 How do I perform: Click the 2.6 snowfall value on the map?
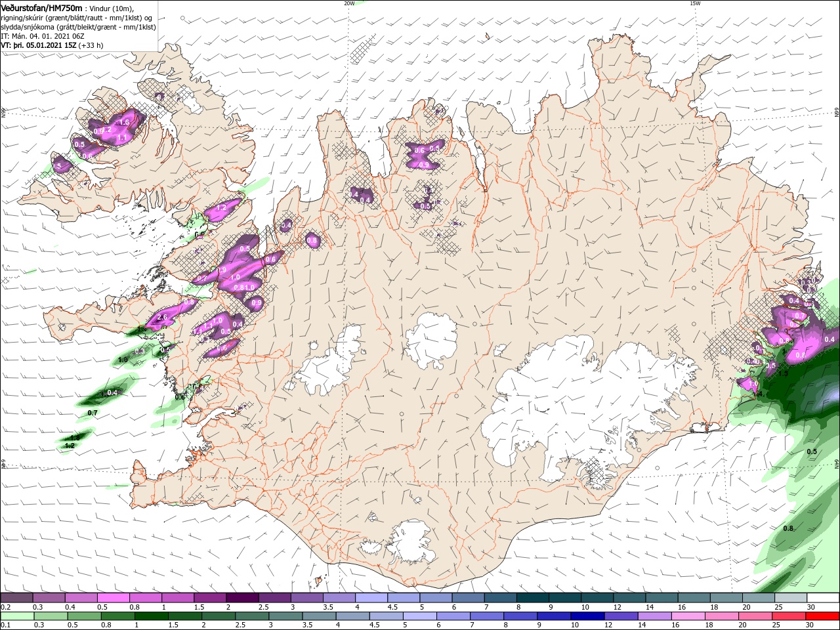(x=163, y=317)
